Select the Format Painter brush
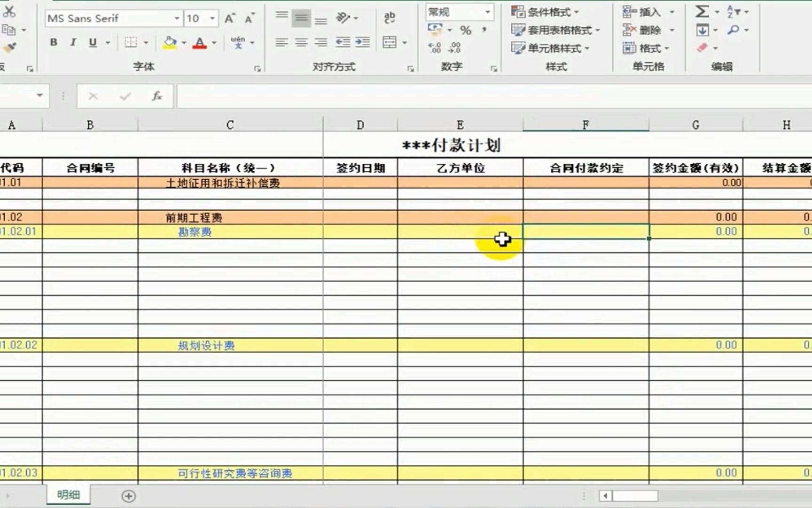This screenshot has width=812, height=508. pyautogui.click(x=9, y=48)
